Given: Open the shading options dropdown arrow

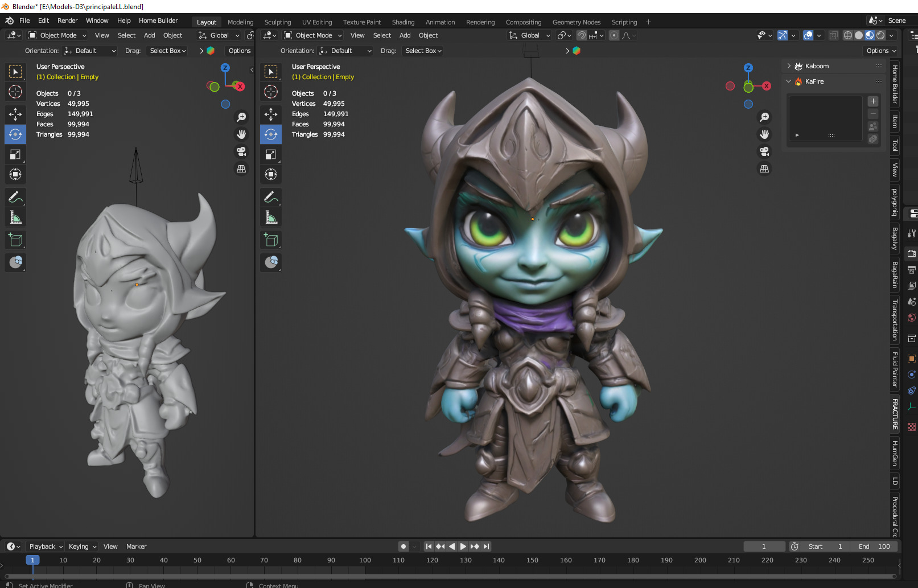Looking at the screenshot, I should coord(892,35).
